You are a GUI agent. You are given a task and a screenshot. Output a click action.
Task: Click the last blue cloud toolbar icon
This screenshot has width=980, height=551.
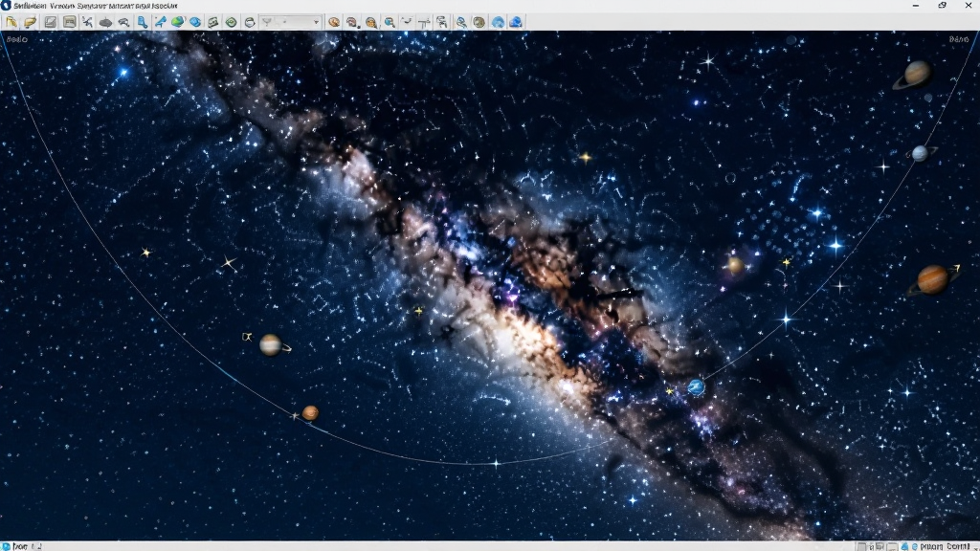(516, 23)
